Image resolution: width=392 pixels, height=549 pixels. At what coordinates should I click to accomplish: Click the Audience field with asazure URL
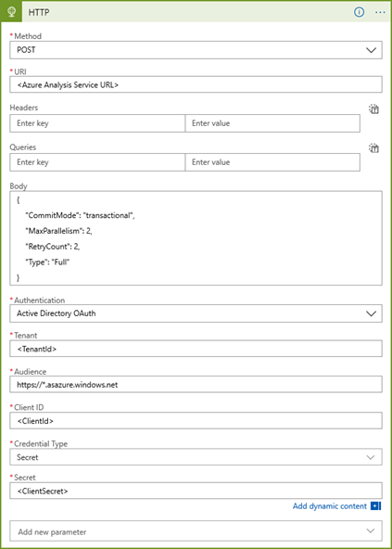[196, 385]
